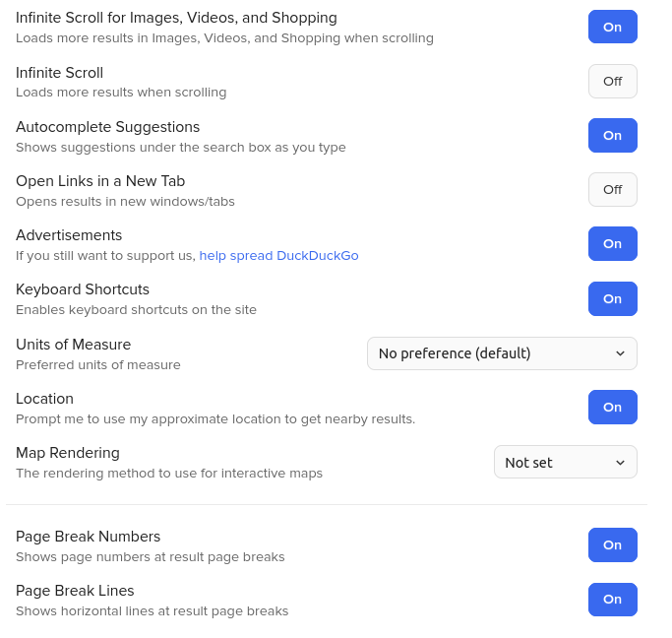The width and height of the screenshot is (672, 638).
Task: Click the "Page Break Numbers" label
Action: pyautogui.click(x=88, y=537)
